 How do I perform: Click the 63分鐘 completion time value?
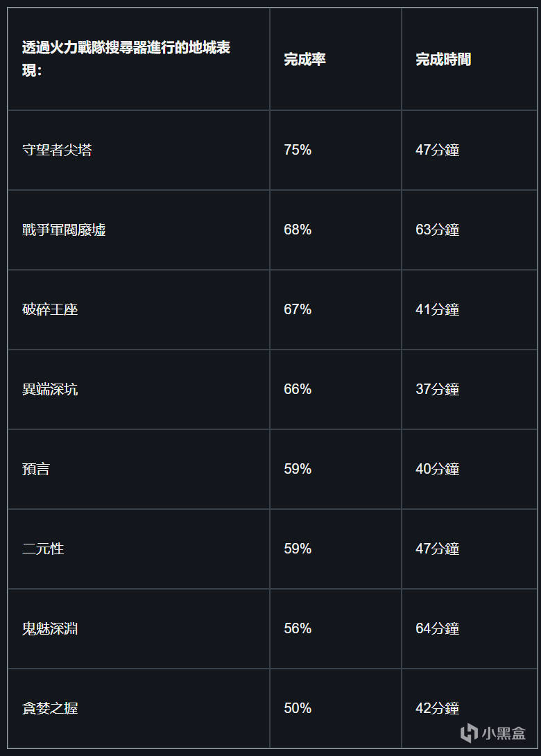click(437, 230)
